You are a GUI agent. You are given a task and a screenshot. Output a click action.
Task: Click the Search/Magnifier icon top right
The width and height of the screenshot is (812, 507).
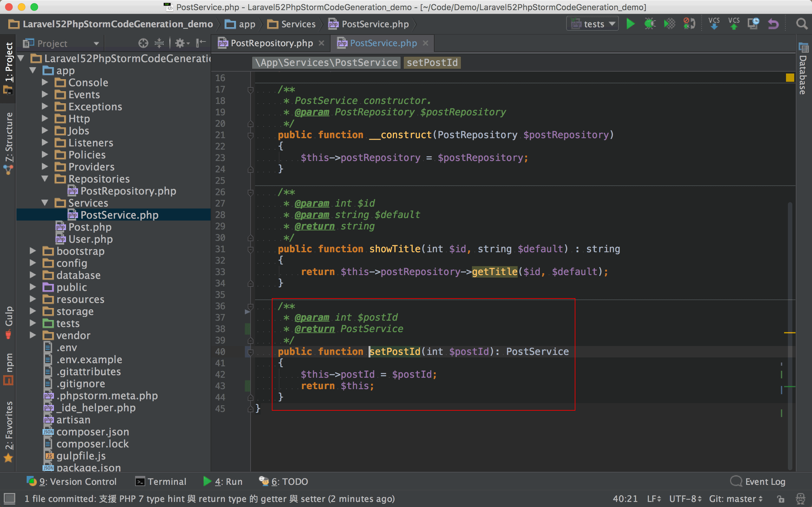[x=802, y=24]
